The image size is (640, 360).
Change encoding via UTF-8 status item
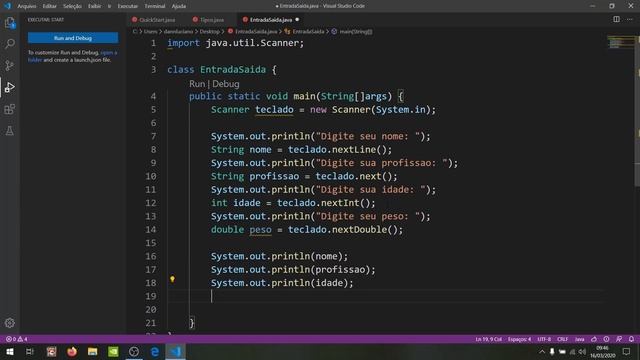click(x=544, y=339)
